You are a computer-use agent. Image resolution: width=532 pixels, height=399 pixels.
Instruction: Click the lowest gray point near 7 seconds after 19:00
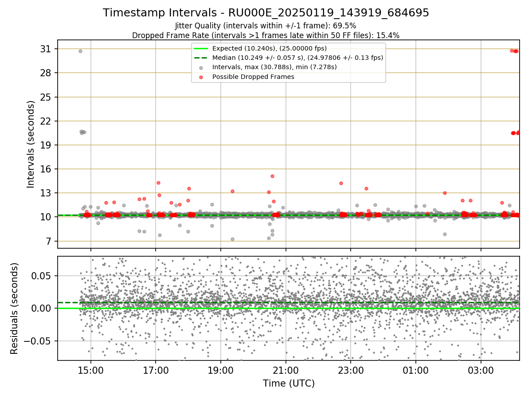click(x=232, y=239)
